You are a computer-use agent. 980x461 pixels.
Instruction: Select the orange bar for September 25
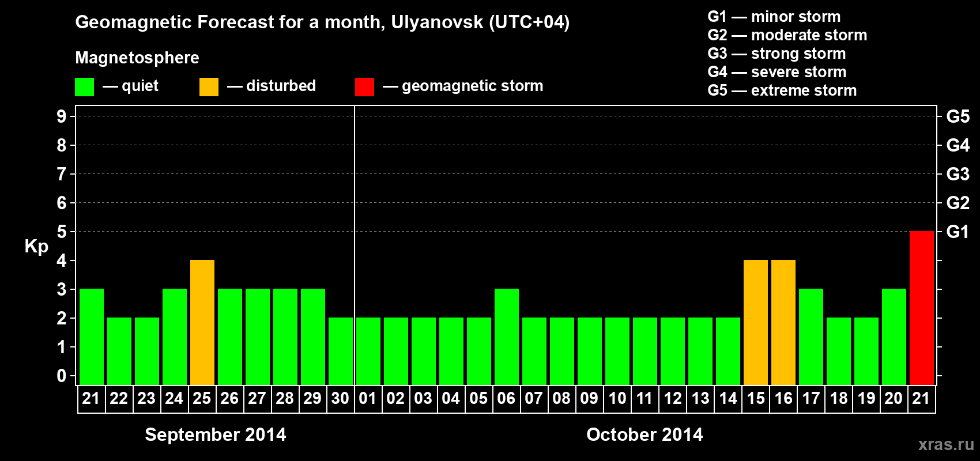click(x=202, y=322)
